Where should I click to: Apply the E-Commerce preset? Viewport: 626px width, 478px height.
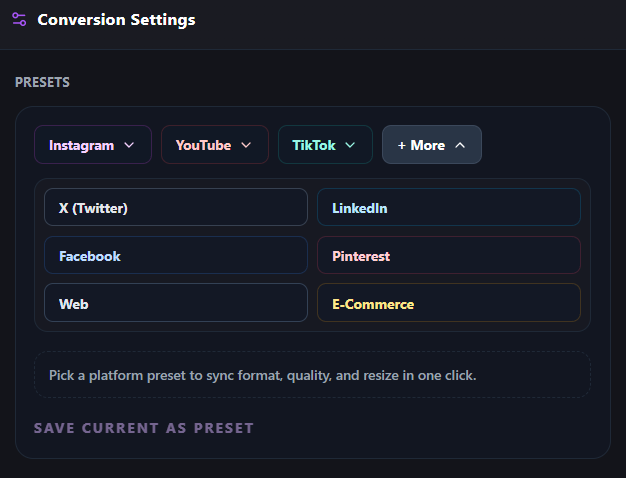point(449,303)
